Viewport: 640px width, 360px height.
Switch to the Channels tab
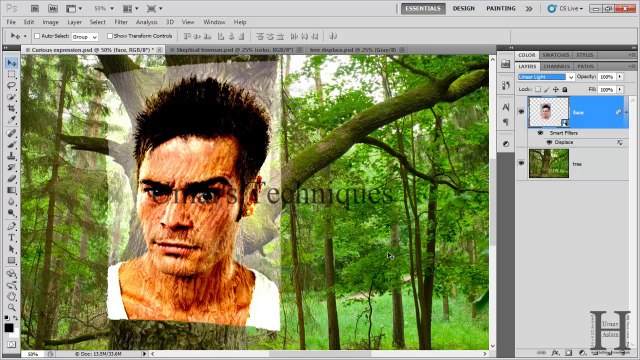(557, 66)
